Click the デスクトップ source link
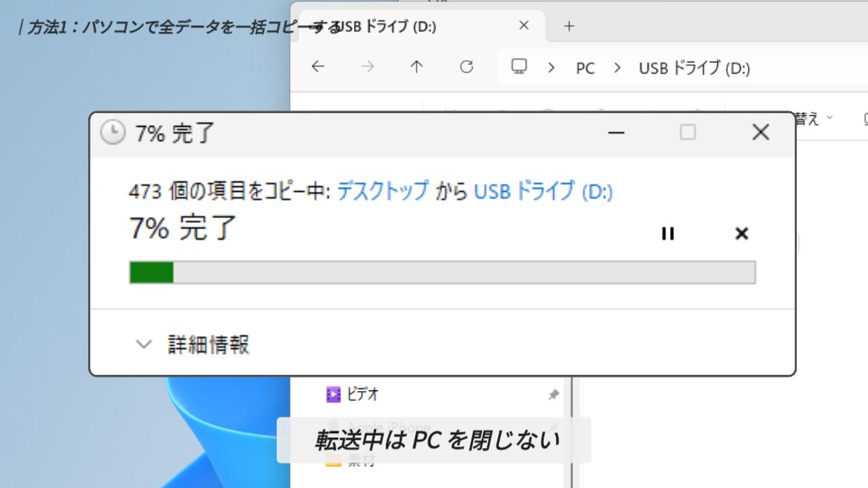This screenshot has width=868, height=488. click(382, 191)
